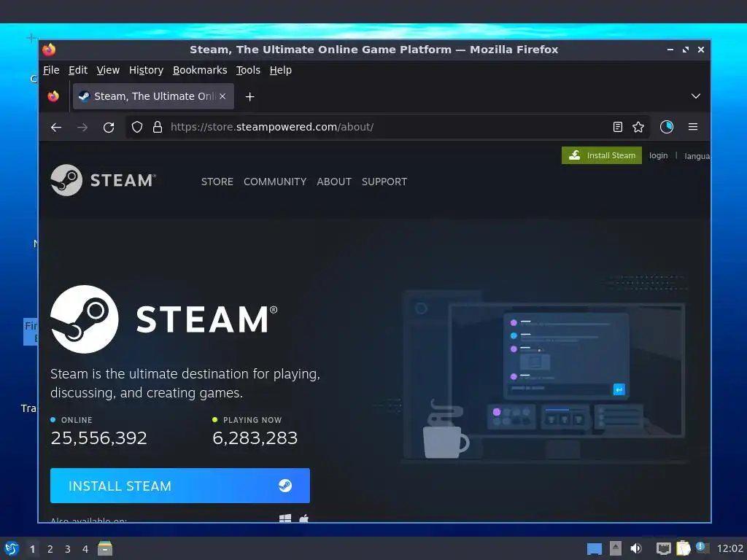This screenshot has width=747, height=560.
Task: Open the file manager taskbar icon
Action: (105, 548)
